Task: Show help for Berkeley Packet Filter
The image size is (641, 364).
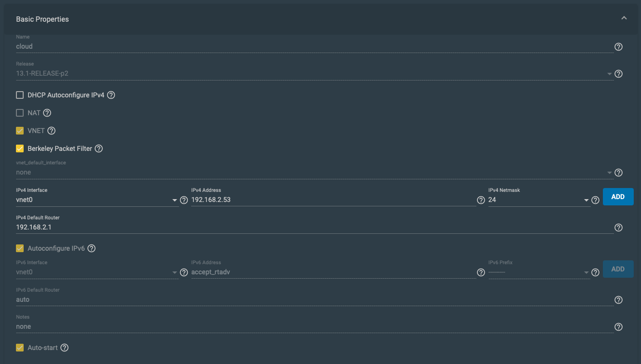Action: click(99, 148)
